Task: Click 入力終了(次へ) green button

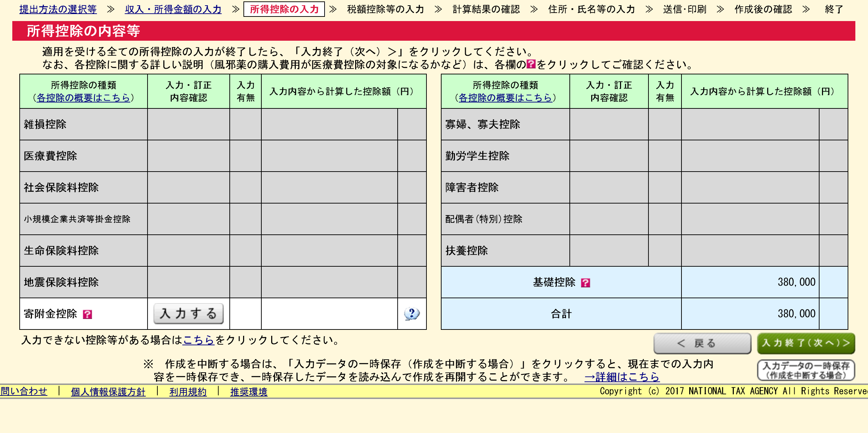Action: (x=805, y=343)
